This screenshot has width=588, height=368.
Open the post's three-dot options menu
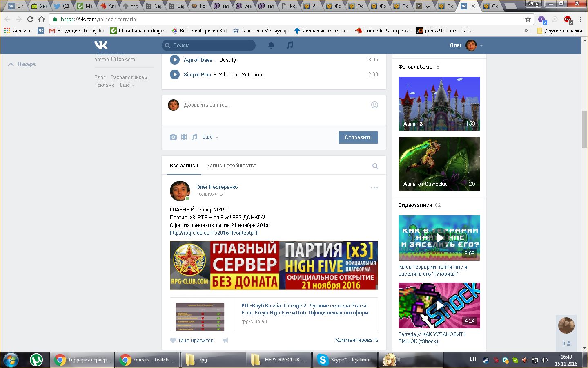374,188
